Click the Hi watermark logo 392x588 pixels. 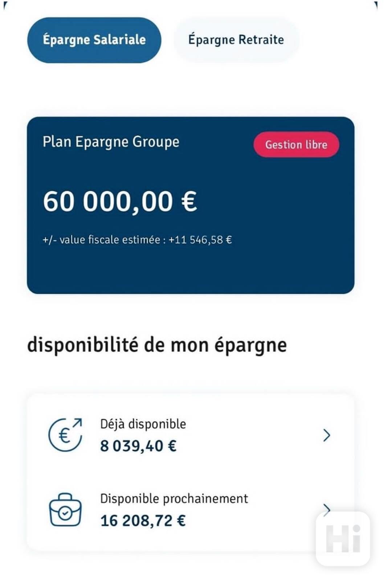343,539
